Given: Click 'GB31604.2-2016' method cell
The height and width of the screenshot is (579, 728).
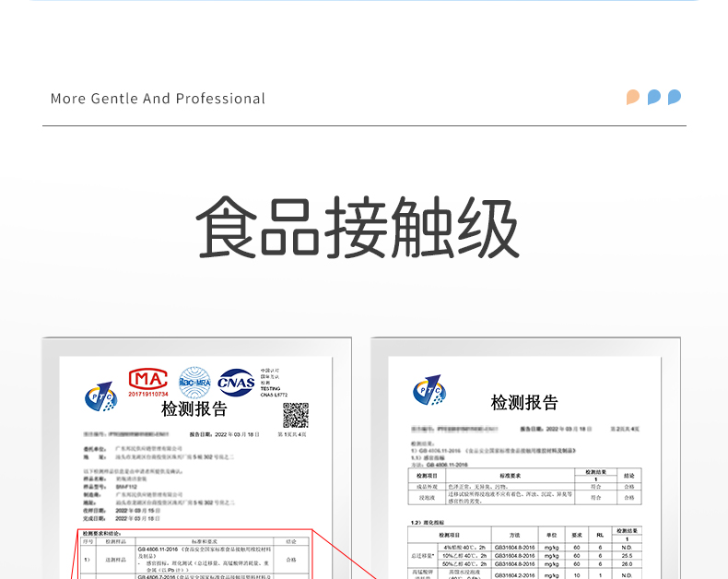Looking at the screenshot, I should 515,575.
